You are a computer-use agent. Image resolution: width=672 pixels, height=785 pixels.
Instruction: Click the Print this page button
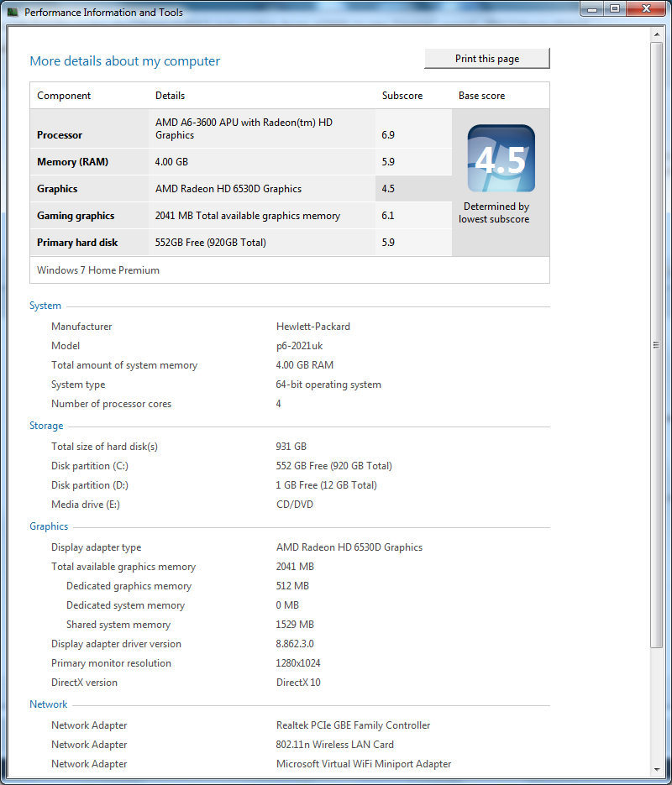[x=486, y=59]
